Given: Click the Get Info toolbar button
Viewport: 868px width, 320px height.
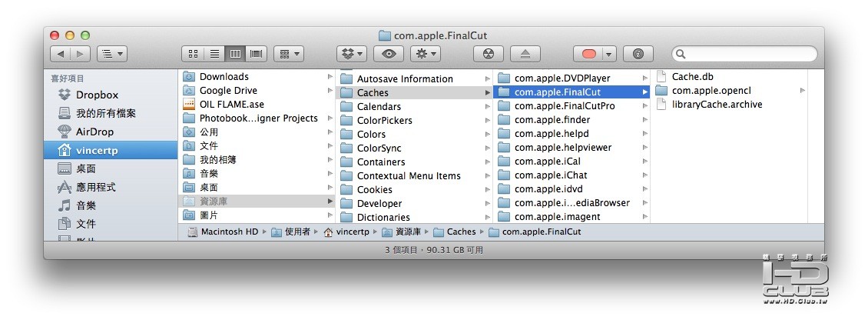Looking at the screenshot, I should [x=638, y=54].
